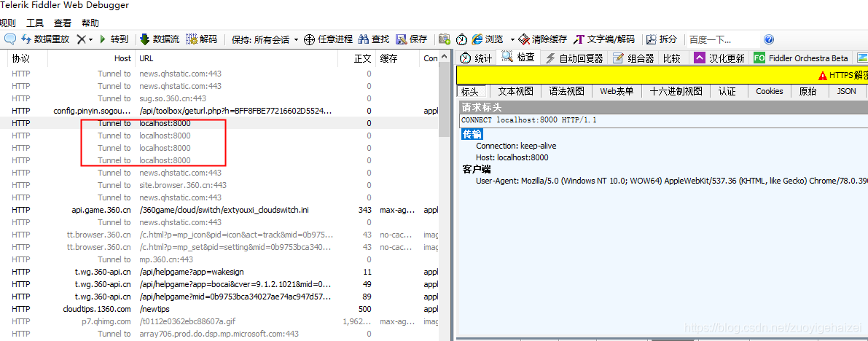Image resolution: width=868 pixels, height=341 pixels.
Task: Click the camera screenshot toolbar icon
Action: (444, 39)
